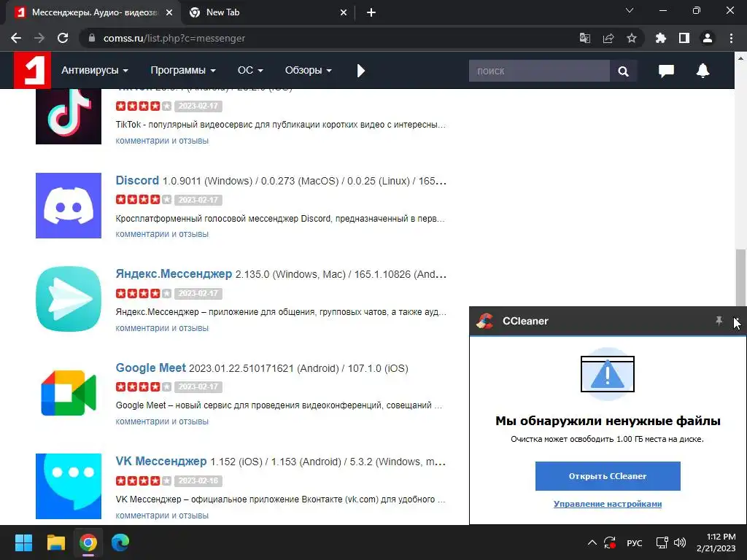Image resolution: width=747 pixels, height=560 pixels.
Task: Open Chrome tab search chevron
Action: coord(630,10)
